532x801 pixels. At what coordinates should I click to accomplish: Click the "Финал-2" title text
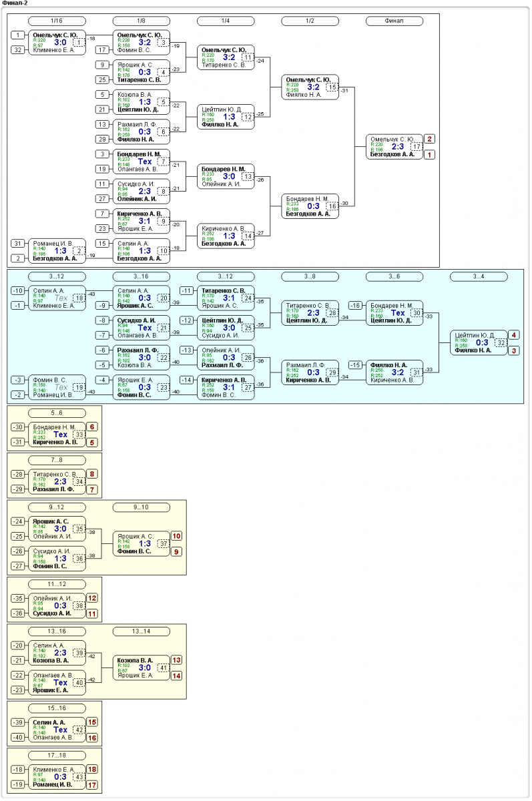click(x=15, y=4)
